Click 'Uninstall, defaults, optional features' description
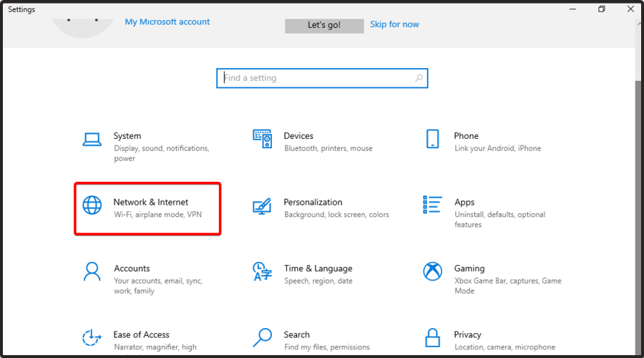This screenshot has width=644, height=358. (500, 220)
